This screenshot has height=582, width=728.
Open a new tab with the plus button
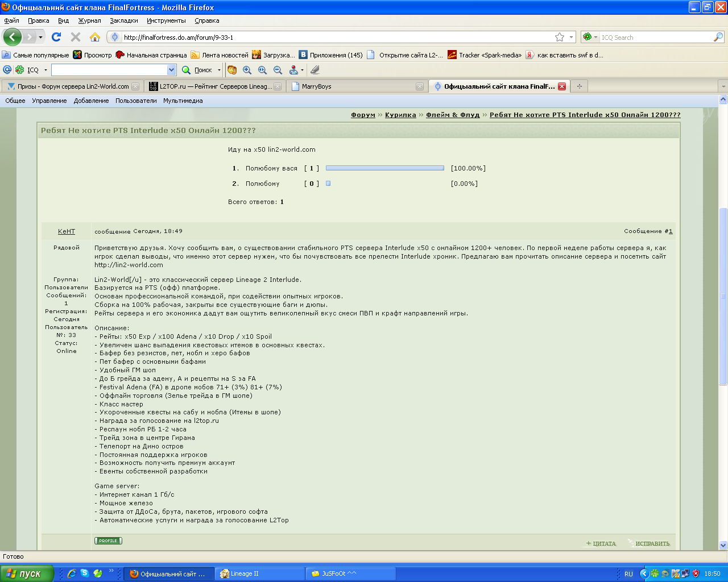[x=579, y=86]
